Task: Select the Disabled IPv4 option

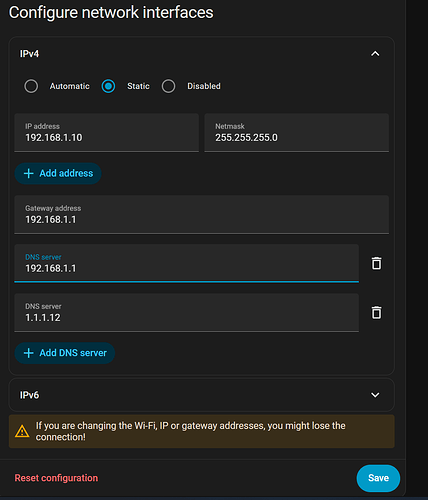Action: pyautogui.click(x=168, y=86)
